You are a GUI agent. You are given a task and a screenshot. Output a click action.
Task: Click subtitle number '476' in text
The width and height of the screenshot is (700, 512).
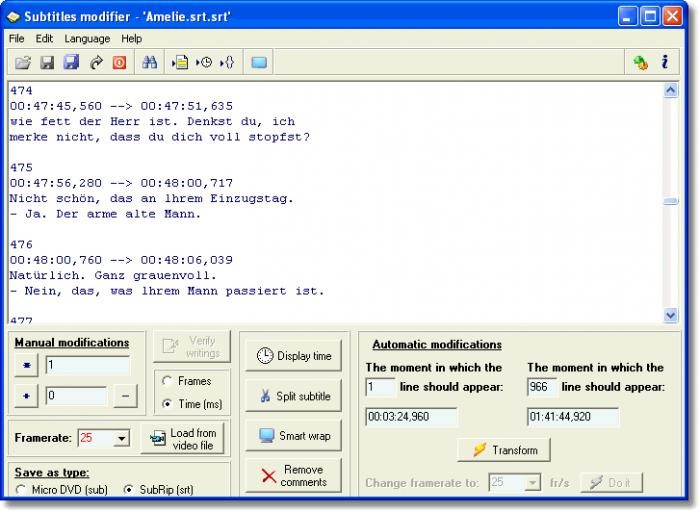[x=21, y=245]
